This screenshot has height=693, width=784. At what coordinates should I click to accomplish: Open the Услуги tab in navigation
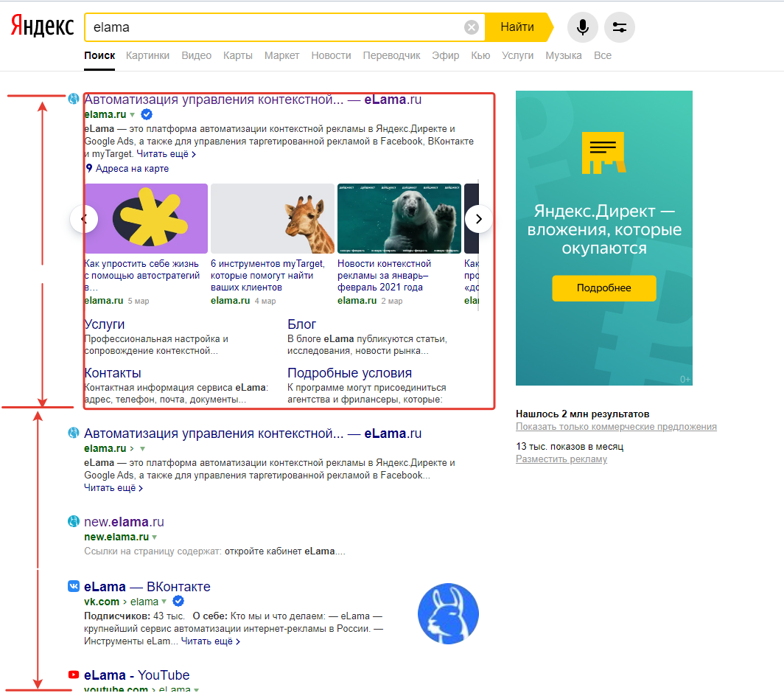[x=517, y=55]
